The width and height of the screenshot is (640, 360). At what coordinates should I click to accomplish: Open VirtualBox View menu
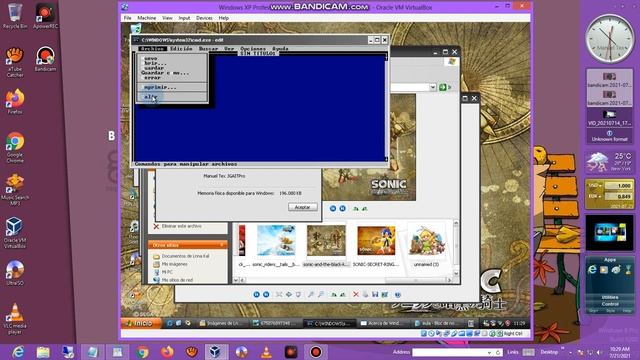click(x=167, y=18)
